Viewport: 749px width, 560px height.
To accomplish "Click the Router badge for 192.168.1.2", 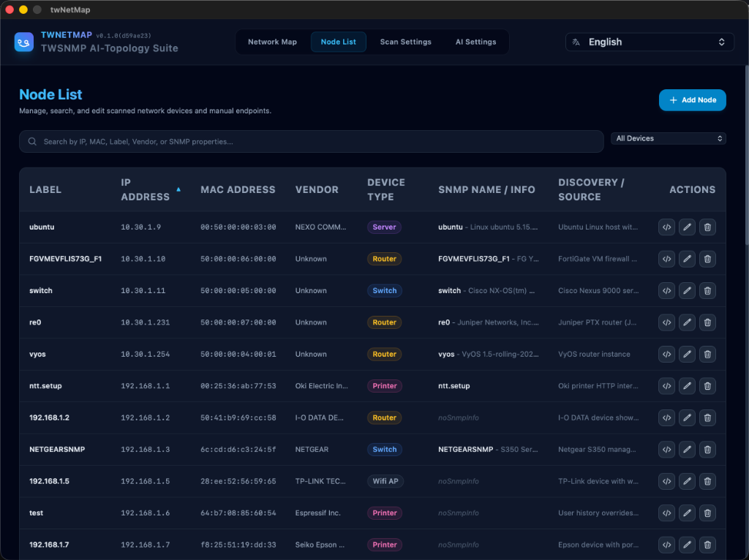I will [385, 417].
